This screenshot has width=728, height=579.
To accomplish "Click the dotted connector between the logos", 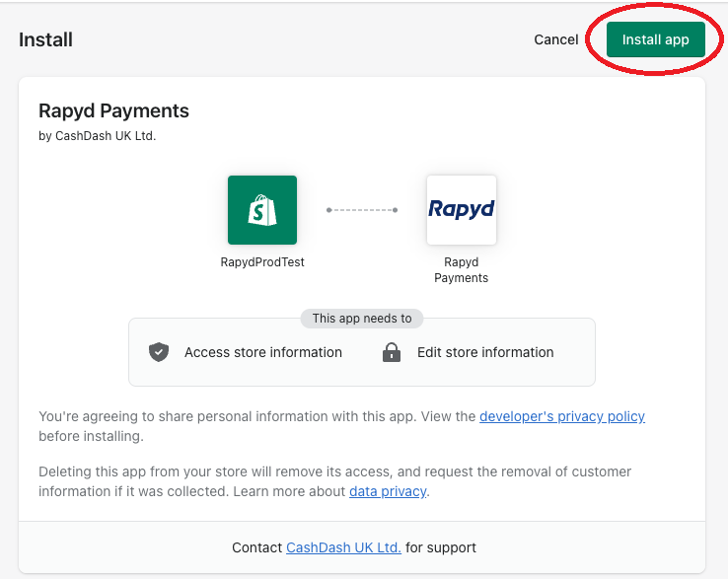I will pos(362,210).
